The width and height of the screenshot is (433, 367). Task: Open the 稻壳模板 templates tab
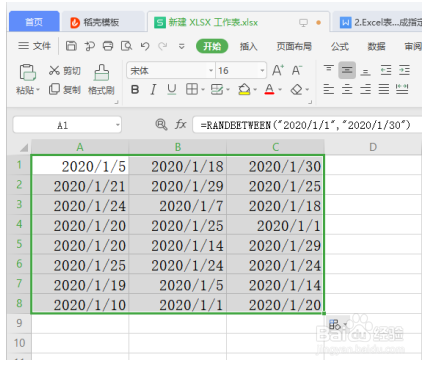[x=102, y=22]
